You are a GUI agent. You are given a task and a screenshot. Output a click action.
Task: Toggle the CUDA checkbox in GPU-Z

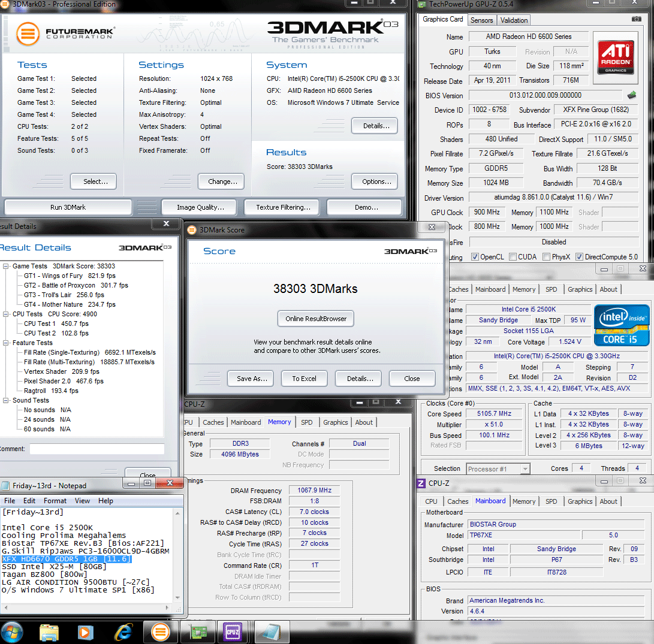tap(513, 257)
